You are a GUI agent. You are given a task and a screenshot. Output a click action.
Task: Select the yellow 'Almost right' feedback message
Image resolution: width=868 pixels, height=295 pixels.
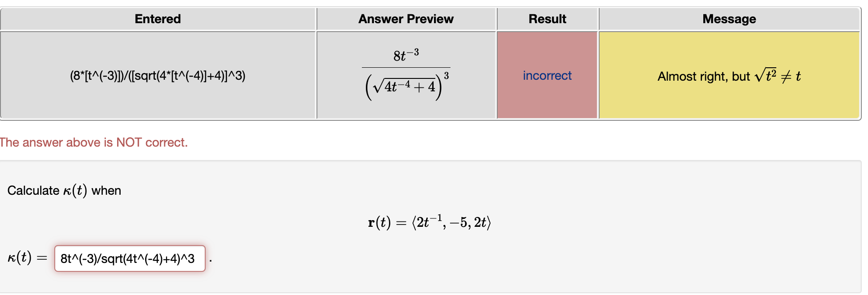[x=729, y=76]
